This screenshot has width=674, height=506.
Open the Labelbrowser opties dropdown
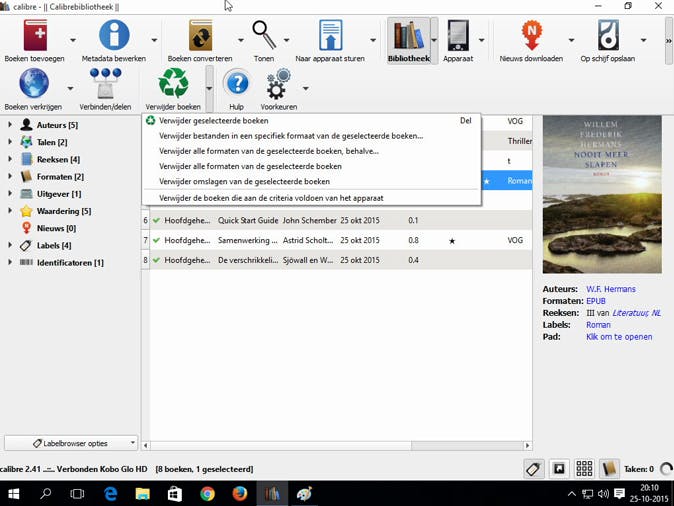coord(70,443)
